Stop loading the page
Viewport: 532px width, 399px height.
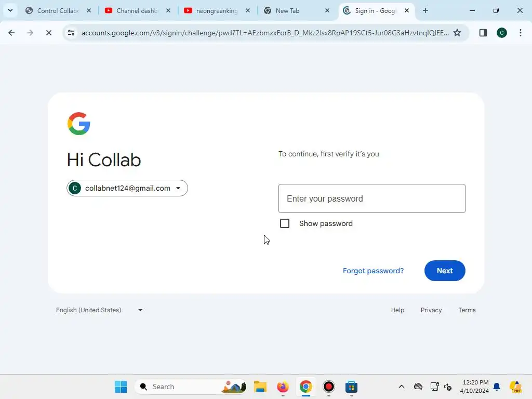click(48, 33)
